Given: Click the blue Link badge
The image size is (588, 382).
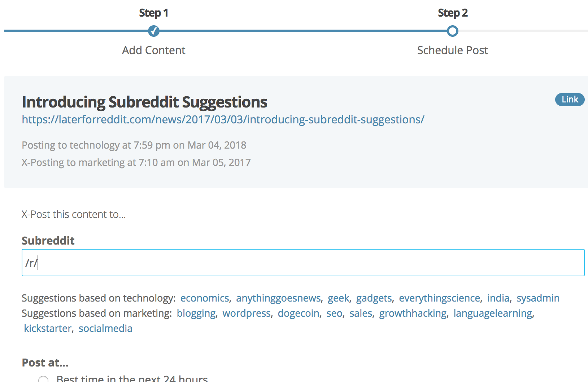Looking at the screenshot, I should (x=570, y=100).
